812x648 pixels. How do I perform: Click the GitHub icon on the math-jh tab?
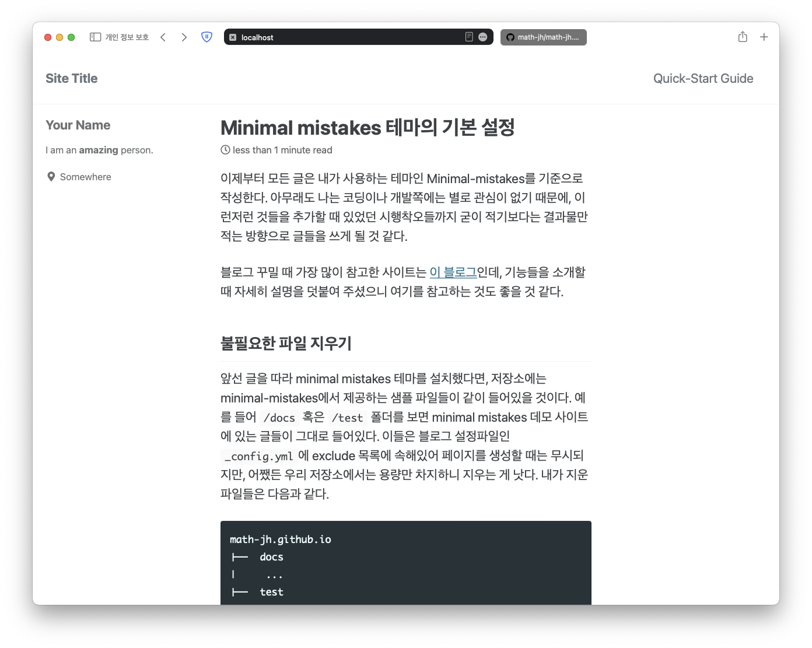tap(510, 37)
